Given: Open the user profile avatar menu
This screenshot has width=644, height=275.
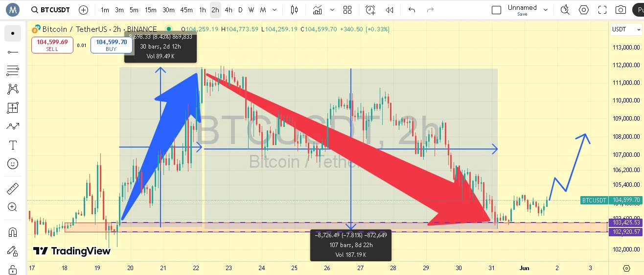Looking at the screenshot, I should coord(13,10).
